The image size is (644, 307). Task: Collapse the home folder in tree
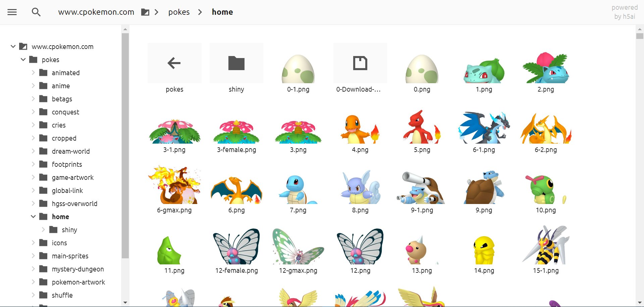coord(33,216)
